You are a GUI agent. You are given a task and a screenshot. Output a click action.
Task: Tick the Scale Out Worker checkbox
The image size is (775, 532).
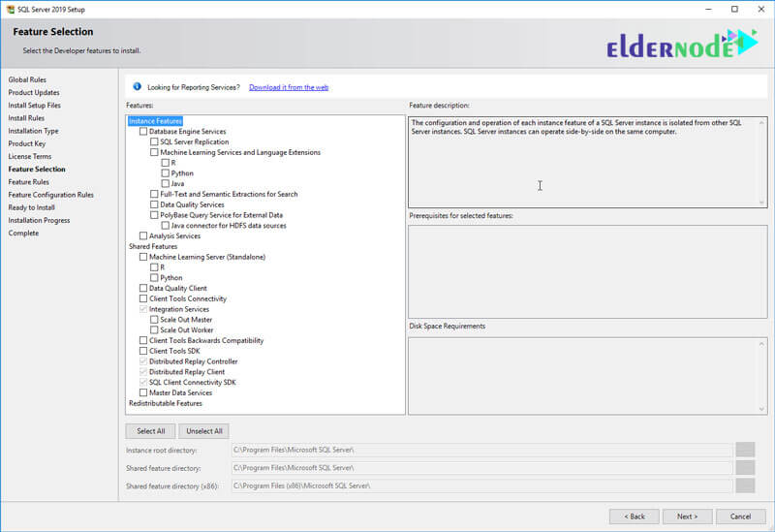[154, 329]
